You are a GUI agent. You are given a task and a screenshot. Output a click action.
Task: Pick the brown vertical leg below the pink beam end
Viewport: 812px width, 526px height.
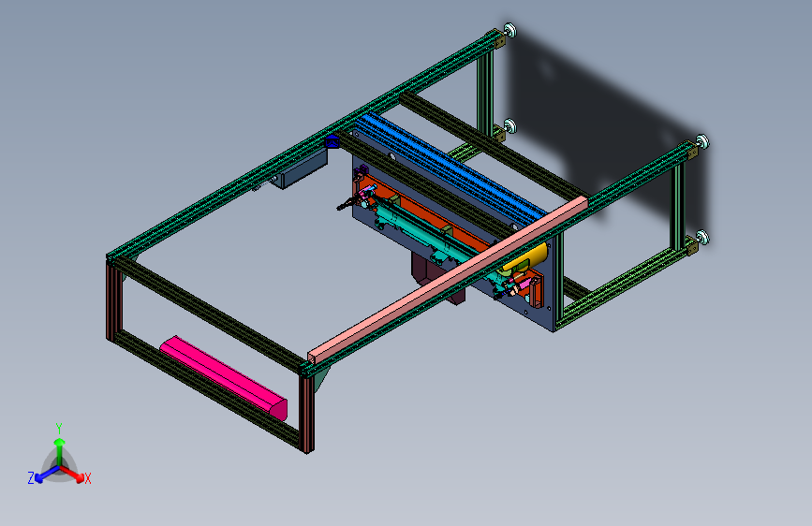click(x=306, y=413)
